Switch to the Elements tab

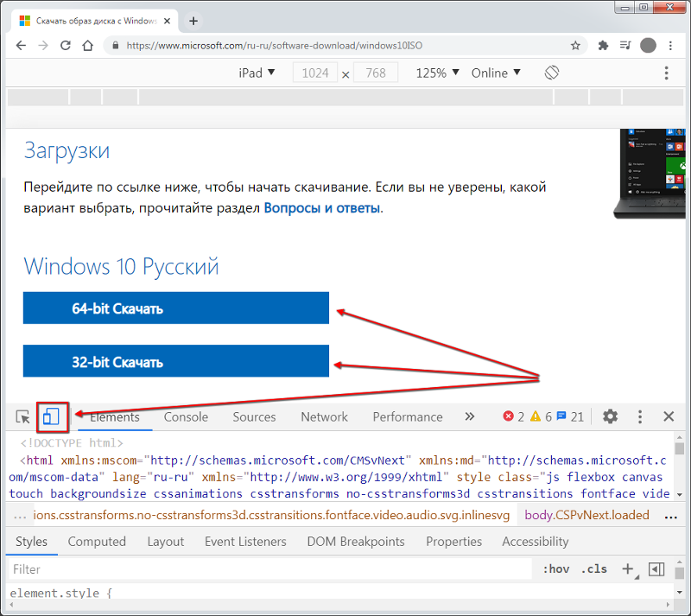[x=115, y=416]
